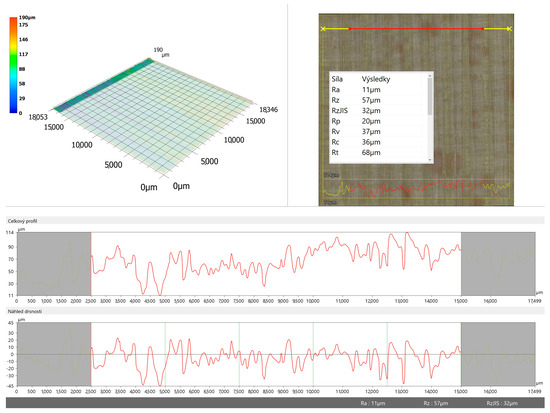
Task: Click the Síla column header
Action: coord(337,79)
